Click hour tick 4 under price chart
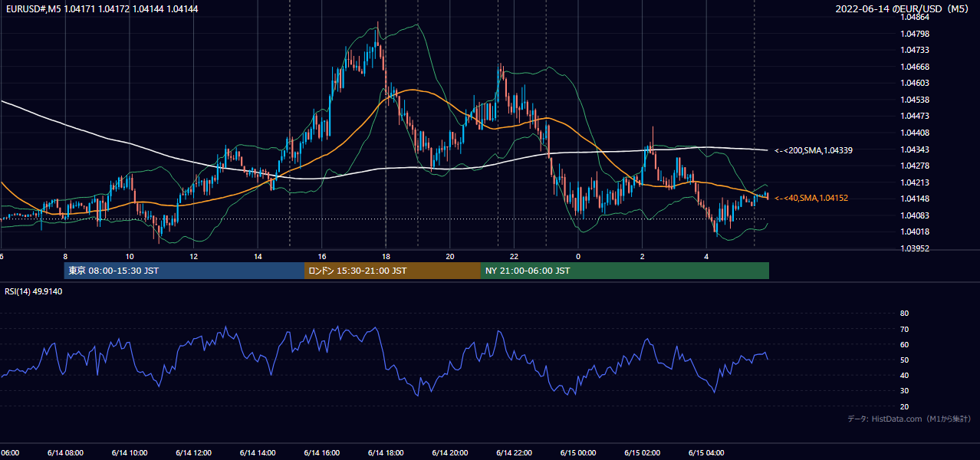 (706, 256)
